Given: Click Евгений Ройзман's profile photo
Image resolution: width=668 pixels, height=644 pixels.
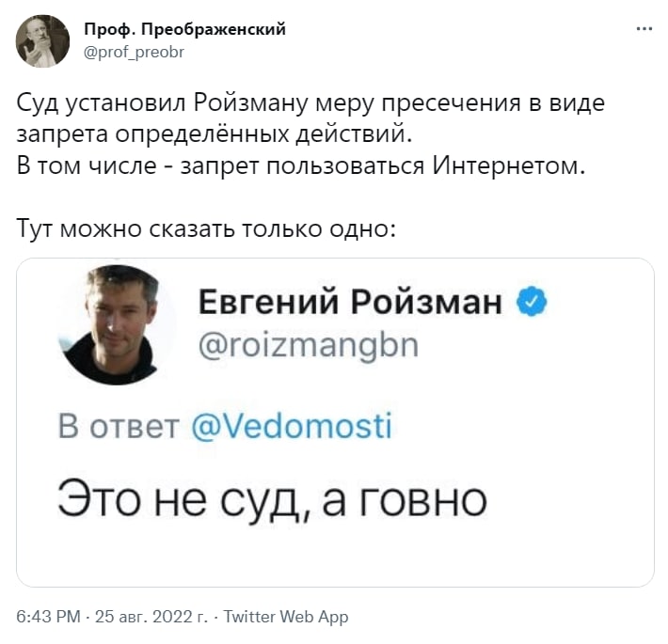Looking at the screenshot, I should tap(117, 324).
